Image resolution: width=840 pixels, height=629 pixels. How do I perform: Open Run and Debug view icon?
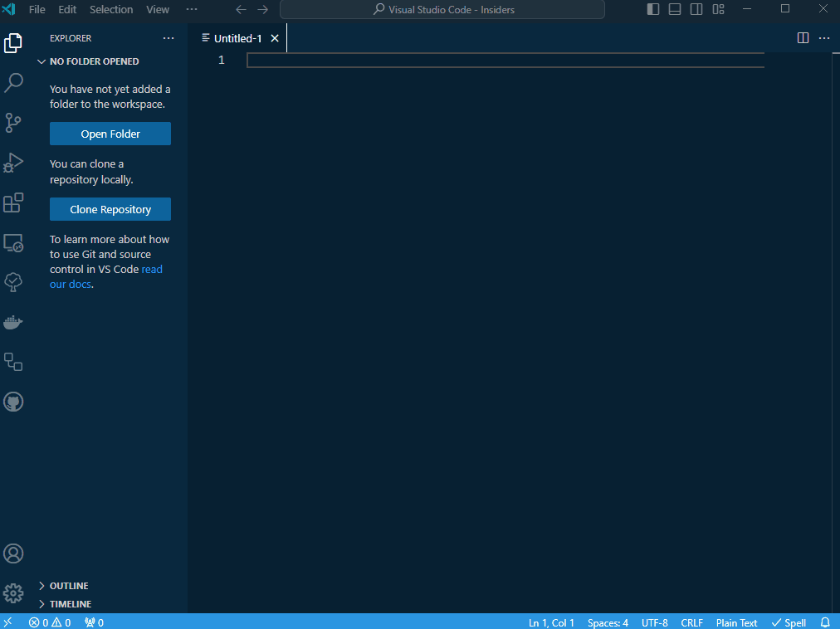click(x=12, y=163)
